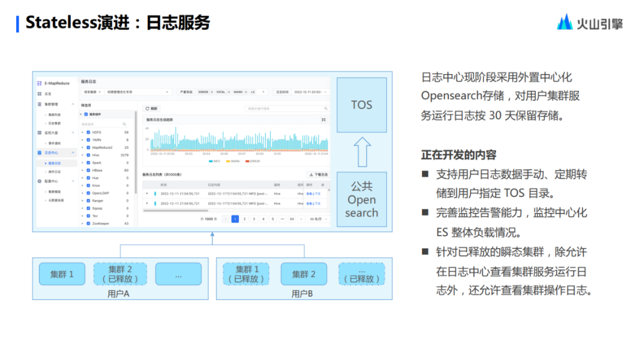Click the fullscreen icon on trend chart
The width and height of the screenshot is (644, 355).
coord(324,119)
